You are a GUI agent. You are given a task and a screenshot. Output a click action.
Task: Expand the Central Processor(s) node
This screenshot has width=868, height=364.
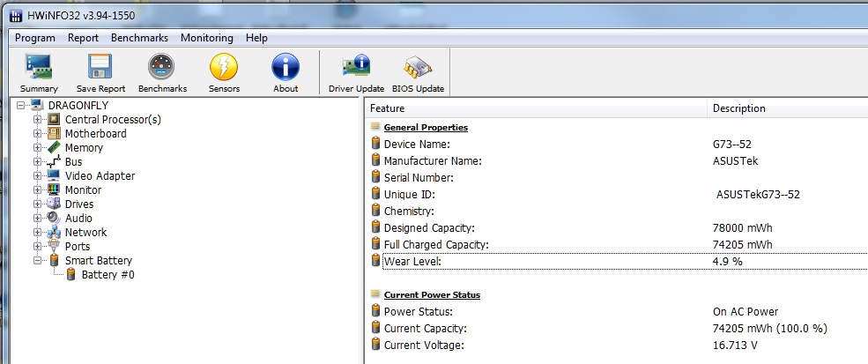pos(37,119)
